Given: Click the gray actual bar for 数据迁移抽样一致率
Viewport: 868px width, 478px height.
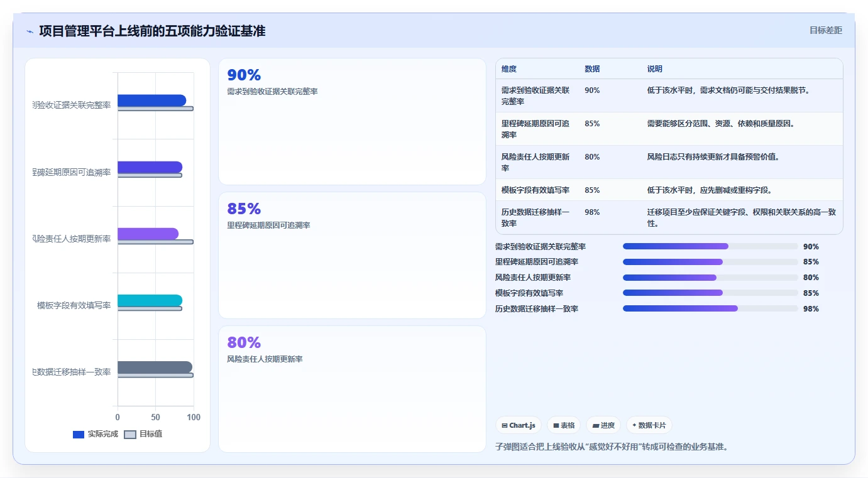Looking at the screenshot, I should point(155,367).
